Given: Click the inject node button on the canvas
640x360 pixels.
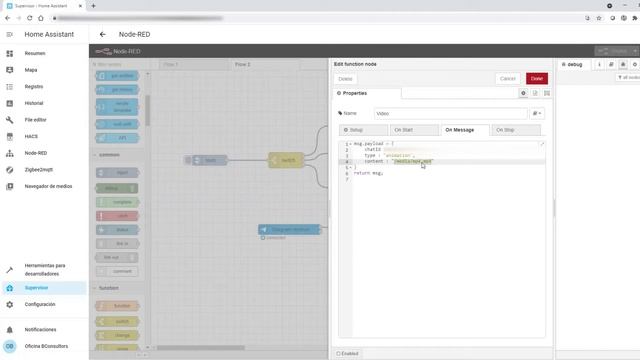Looking at the screenshot, I should [x=188, y=160].
